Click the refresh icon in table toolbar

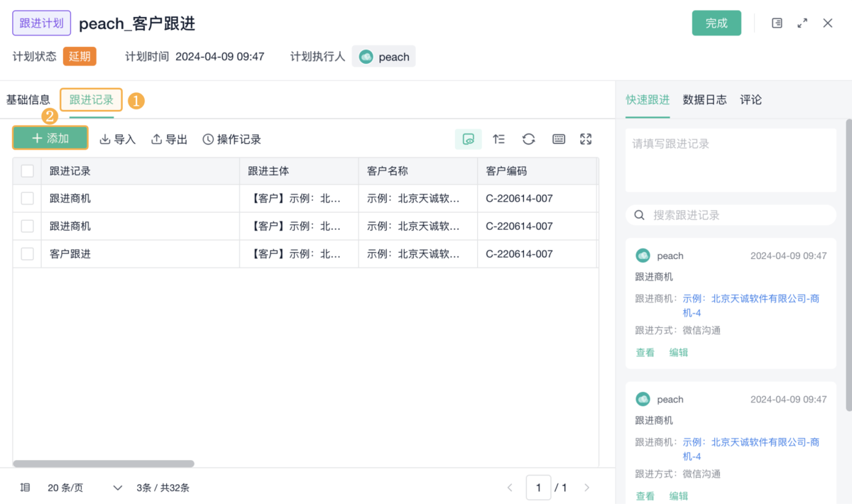528,139
